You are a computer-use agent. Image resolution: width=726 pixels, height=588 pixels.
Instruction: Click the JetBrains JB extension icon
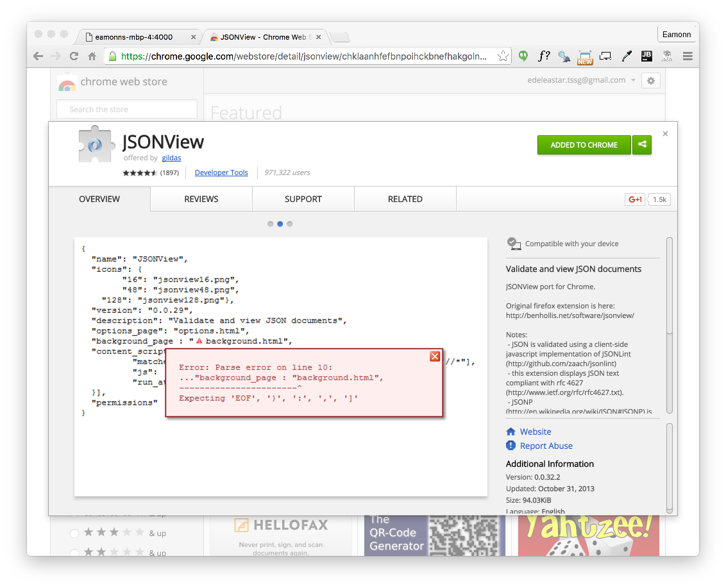pyautogui.click(x=646, y=56)
